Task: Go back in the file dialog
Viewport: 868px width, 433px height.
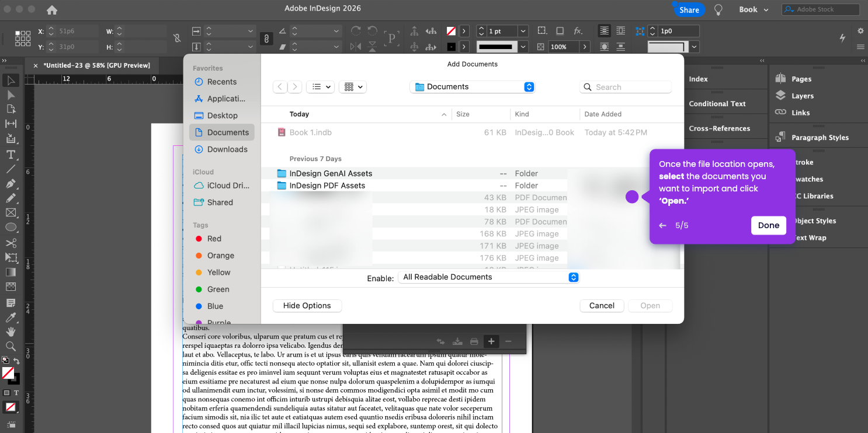Action: tap(280, 87)
